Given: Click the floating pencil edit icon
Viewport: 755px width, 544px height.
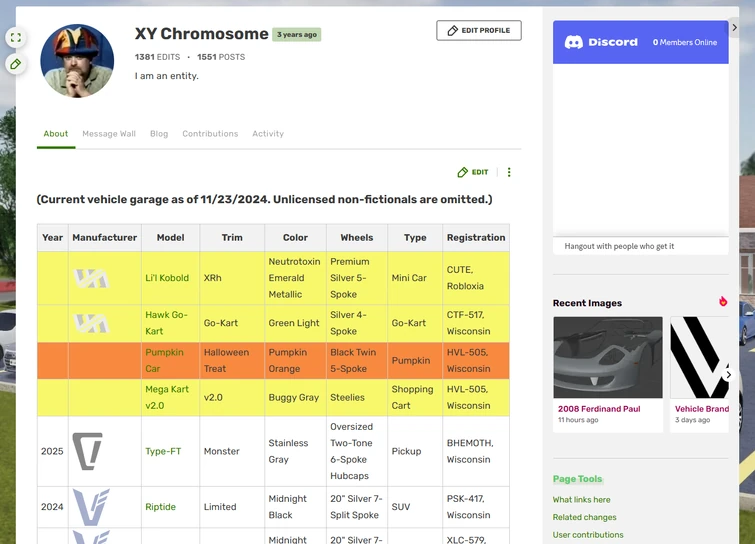Looking at the screenshot, I should click(x=15, y=64).
